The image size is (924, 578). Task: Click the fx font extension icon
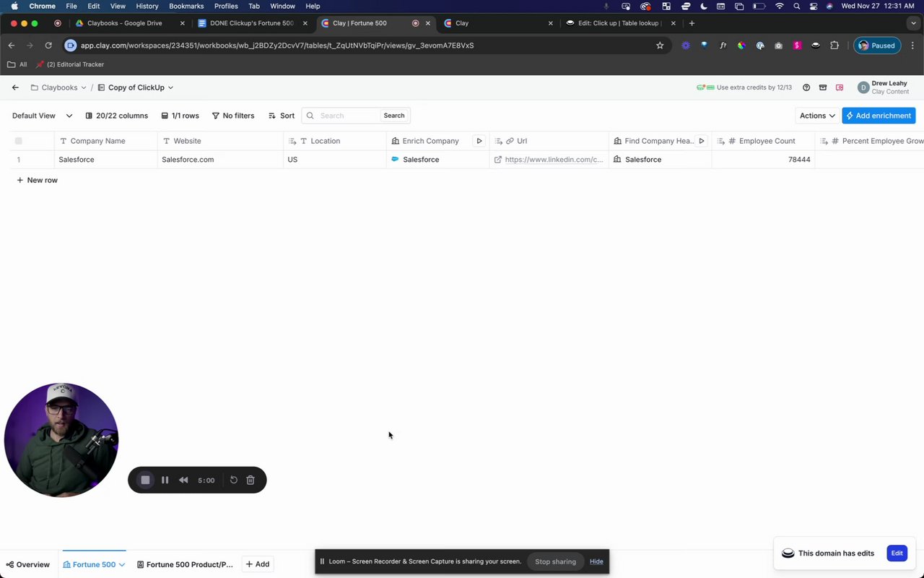coord(723,46)
